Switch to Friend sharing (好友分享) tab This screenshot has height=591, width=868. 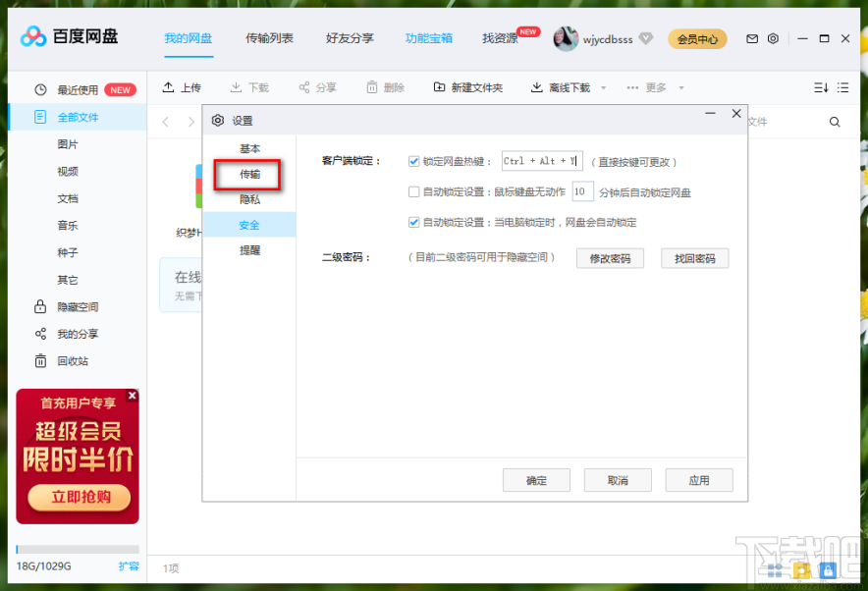click(350, 38)
